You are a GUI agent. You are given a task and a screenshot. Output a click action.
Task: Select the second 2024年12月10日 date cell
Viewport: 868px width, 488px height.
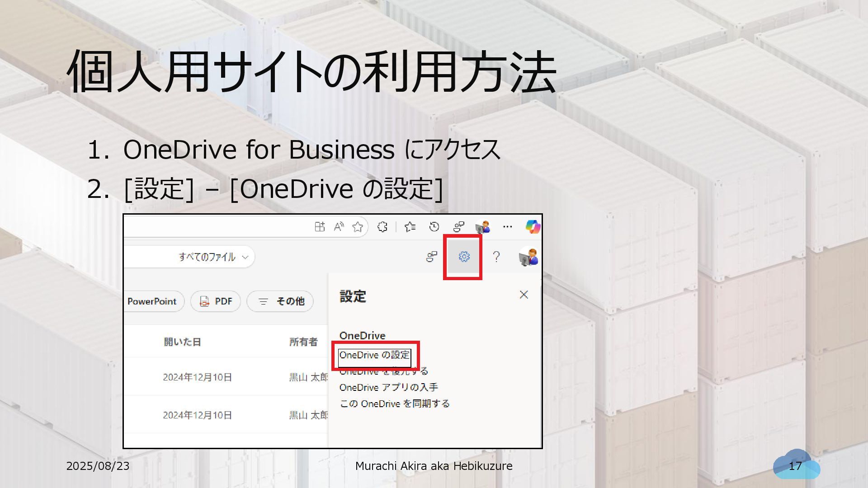(198, 415)
